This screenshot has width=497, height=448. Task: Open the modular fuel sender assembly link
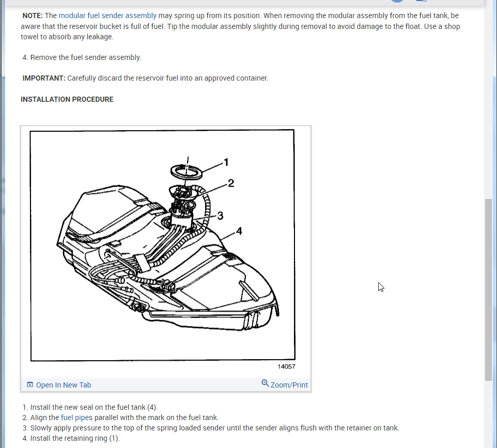tap(107, 16)
